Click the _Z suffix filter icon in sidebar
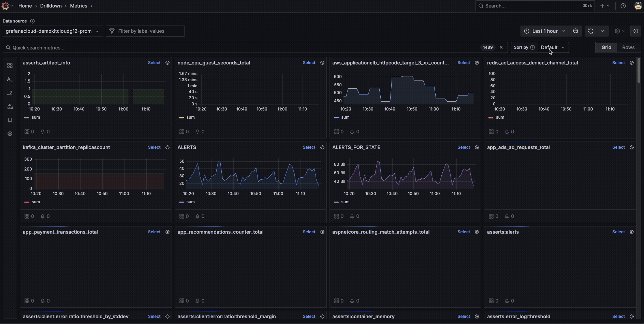The image size is (644, 324). pyautogui.click(x=10, y=93)
